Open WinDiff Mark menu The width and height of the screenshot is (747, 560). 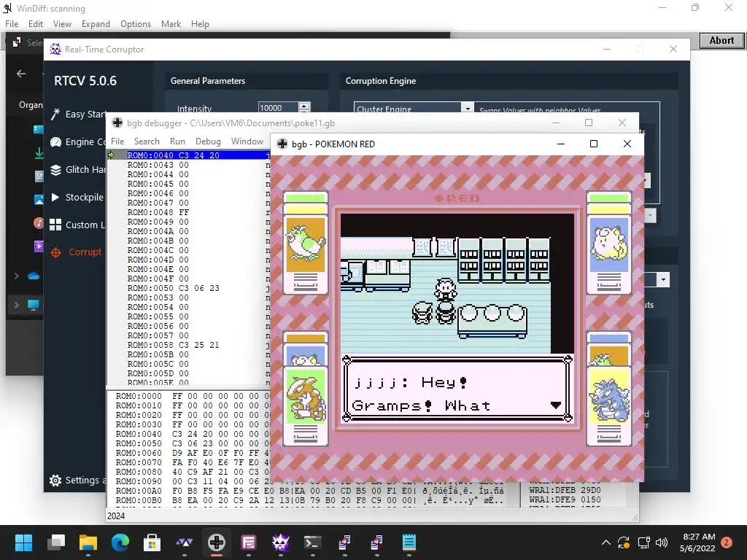point(171,24)
